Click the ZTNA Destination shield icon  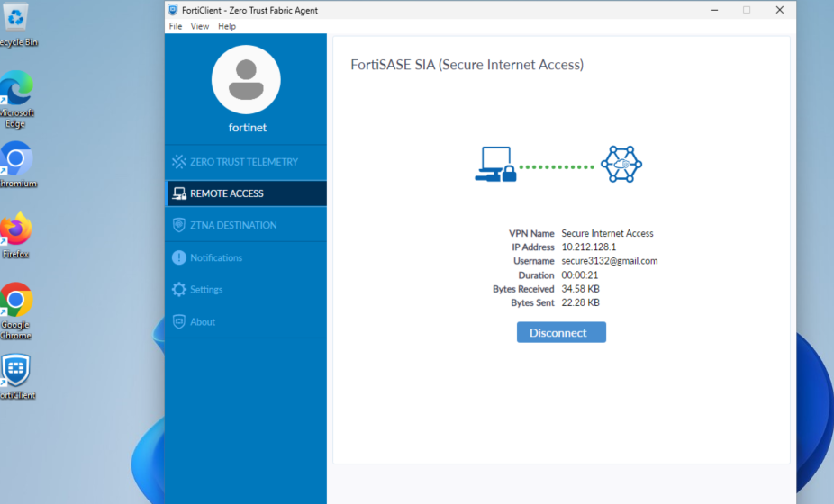click(178, 225)
